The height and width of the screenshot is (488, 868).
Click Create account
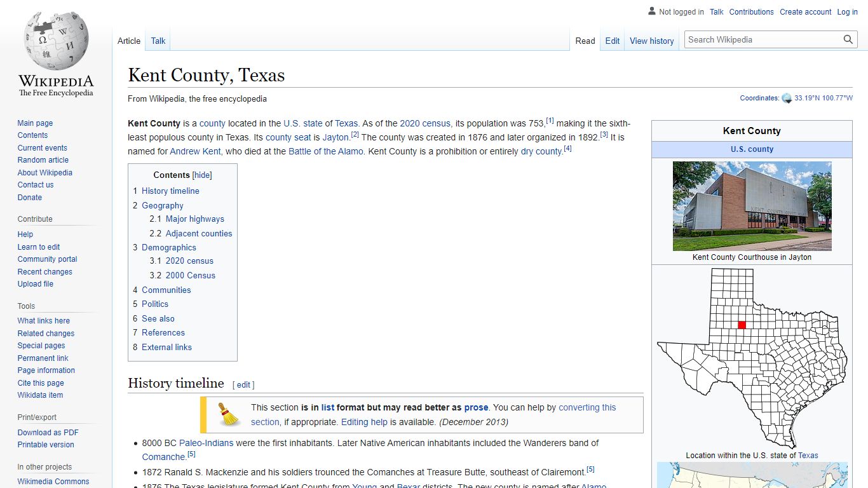pyautogui.click(x=806, y=12)
